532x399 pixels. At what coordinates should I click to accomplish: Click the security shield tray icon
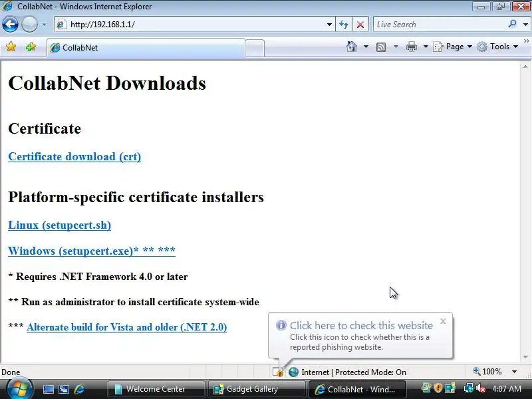tap(438, 388)
